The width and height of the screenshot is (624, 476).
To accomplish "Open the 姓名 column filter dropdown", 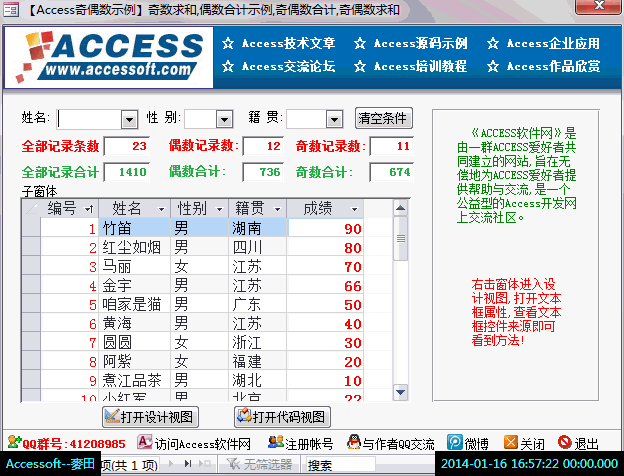I will pyautogui.click(x=161, y=209).
